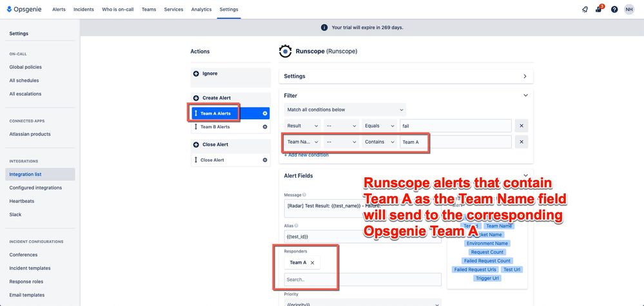Open the Alerts tab
This screenshot has width=644, height=306.
pos(59,10)
